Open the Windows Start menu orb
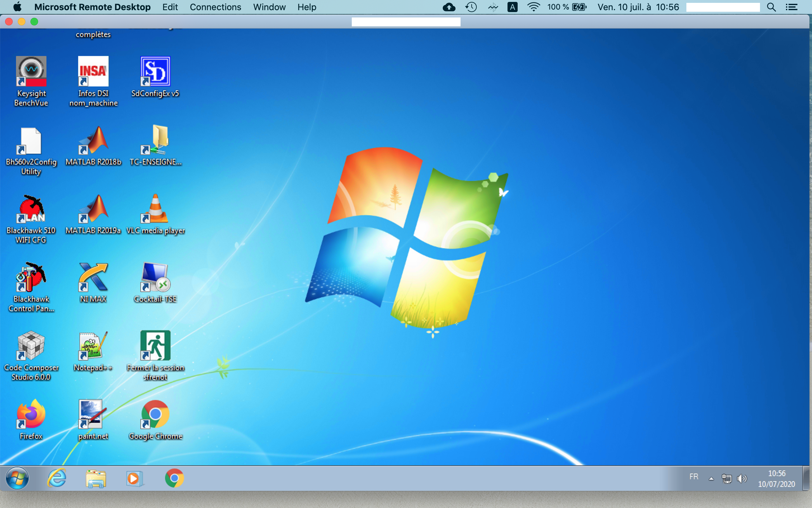 pyautogui.click(x=17, y=478)
